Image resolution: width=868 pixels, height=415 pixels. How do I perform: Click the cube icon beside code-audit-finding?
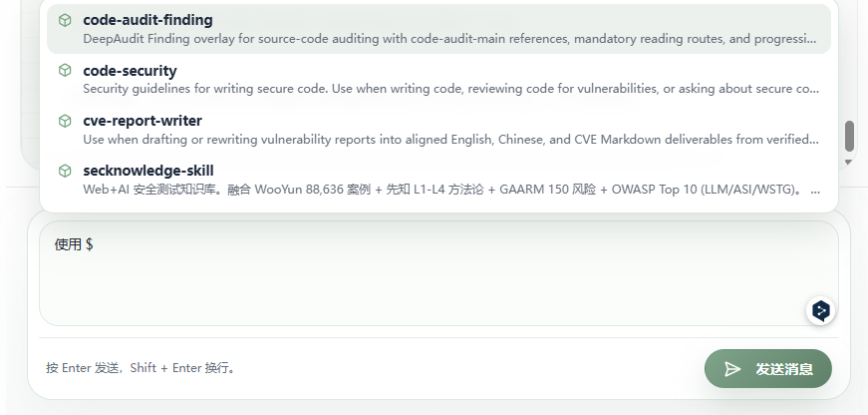[65, 21]
